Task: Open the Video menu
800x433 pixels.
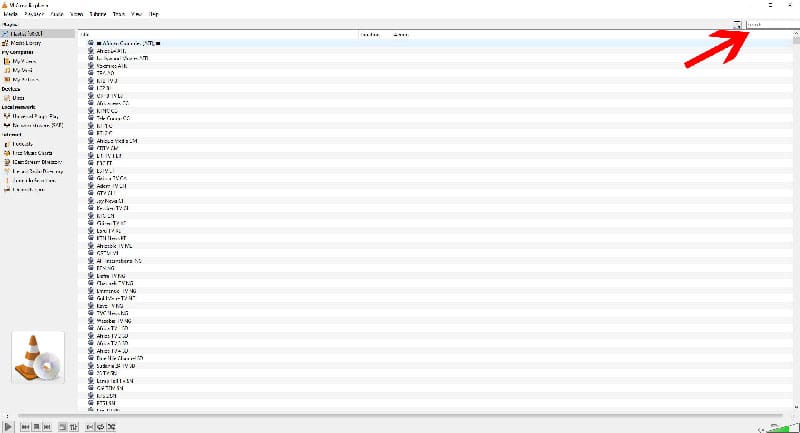Action: [76, 14]
